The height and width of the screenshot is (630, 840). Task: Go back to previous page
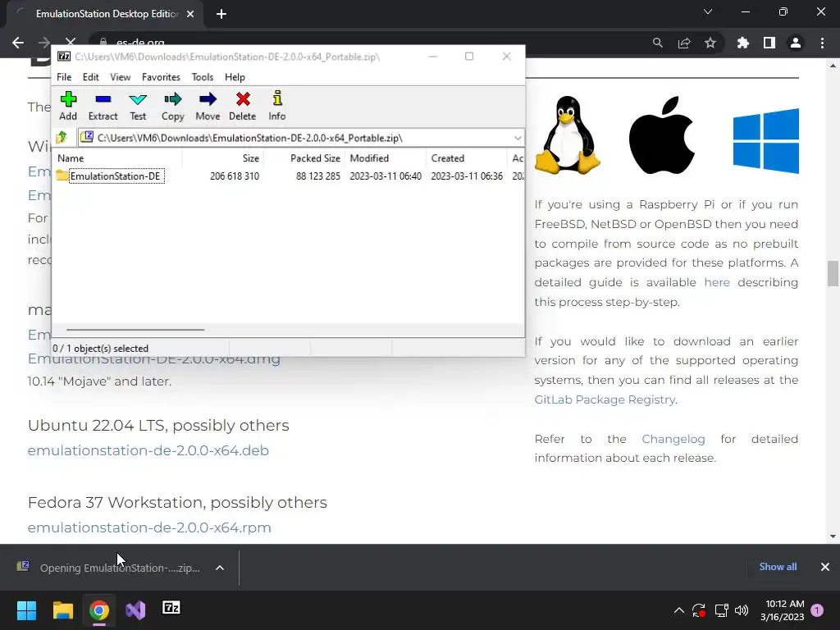tap(18, 43)
